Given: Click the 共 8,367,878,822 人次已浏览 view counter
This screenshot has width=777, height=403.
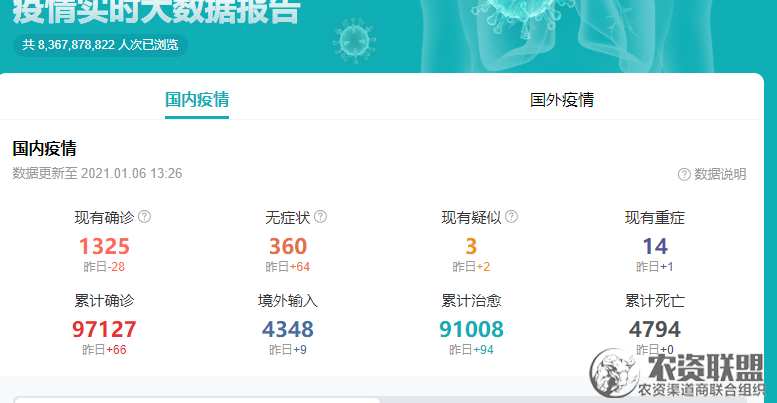Looking at the screenshot, I should coord(100,45).
